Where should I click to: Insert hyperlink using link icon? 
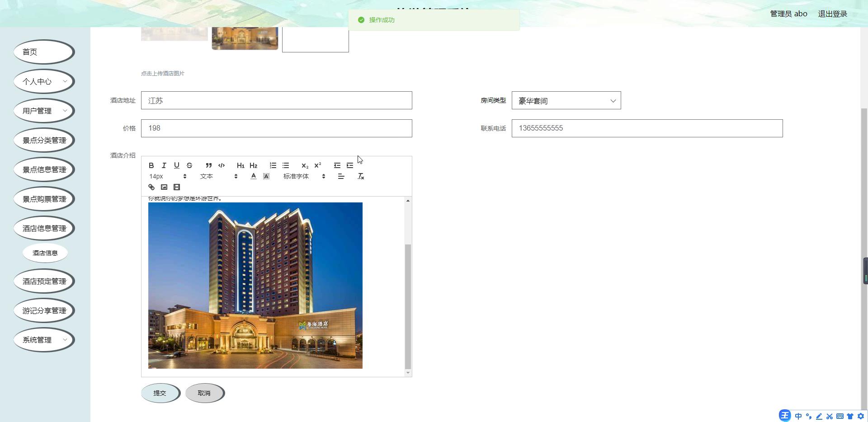pyautogui.click(x=151, y=187)
